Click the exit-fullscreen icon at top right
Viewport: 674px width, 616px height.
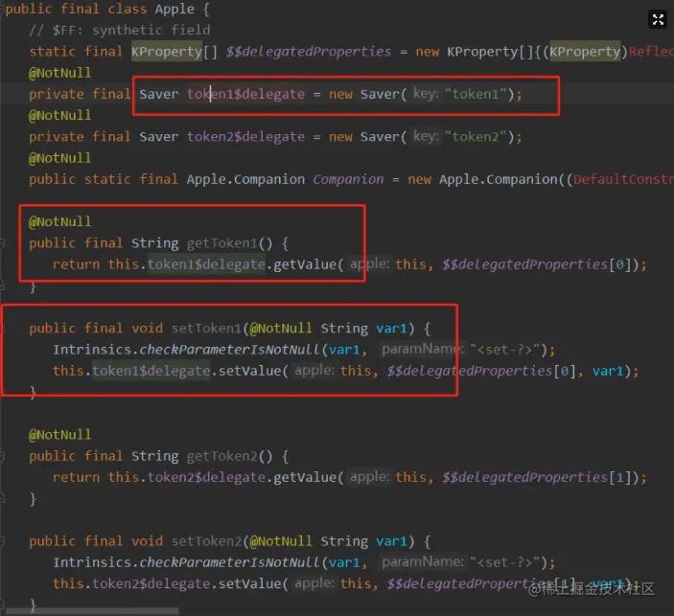(658, 19)
